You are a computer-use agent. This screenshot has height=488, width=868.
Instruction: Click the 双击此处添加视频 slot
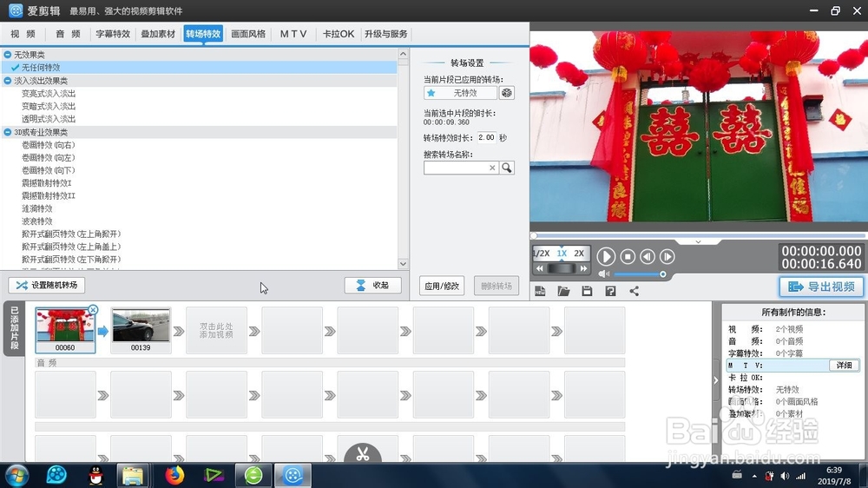click(216, 331)
